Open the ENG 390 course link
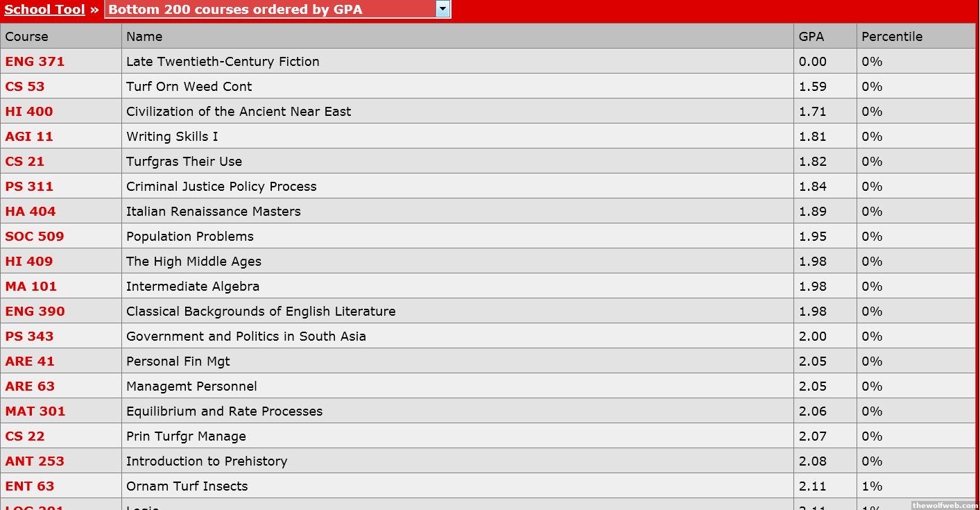 click(x=35, y=311)
